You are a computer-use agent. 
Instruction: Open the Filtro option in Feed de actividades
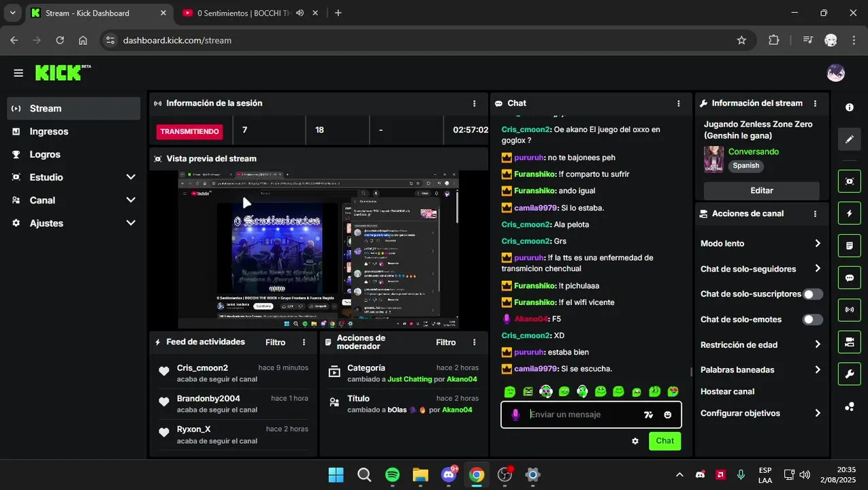(276, 342)
